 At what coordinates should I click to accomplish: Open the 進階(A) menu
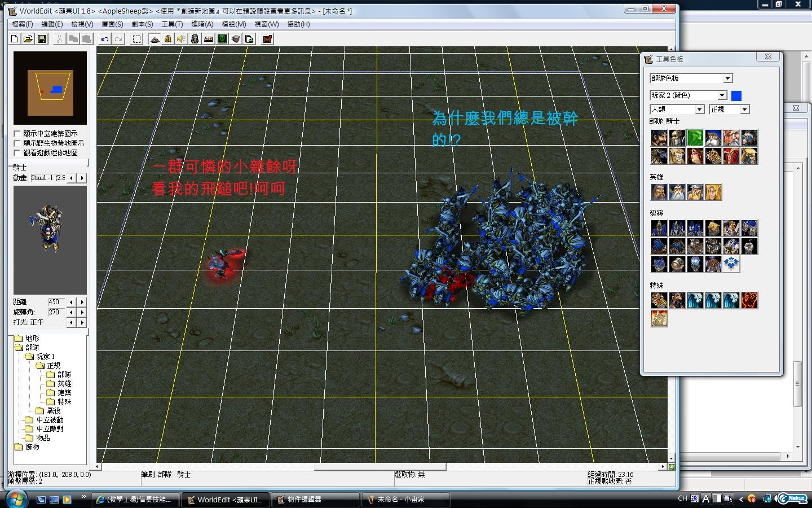(202, 24)
